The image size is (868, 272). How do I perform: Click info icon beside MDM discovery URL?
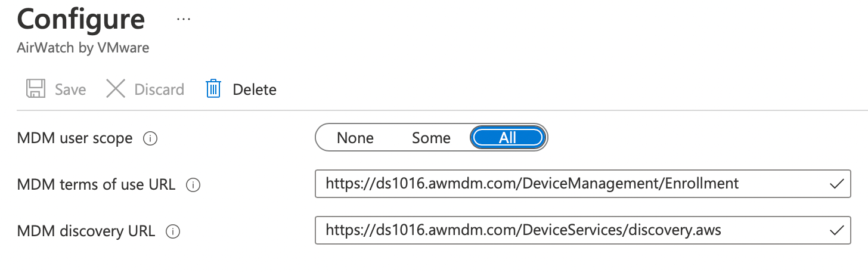click(173, 231)
